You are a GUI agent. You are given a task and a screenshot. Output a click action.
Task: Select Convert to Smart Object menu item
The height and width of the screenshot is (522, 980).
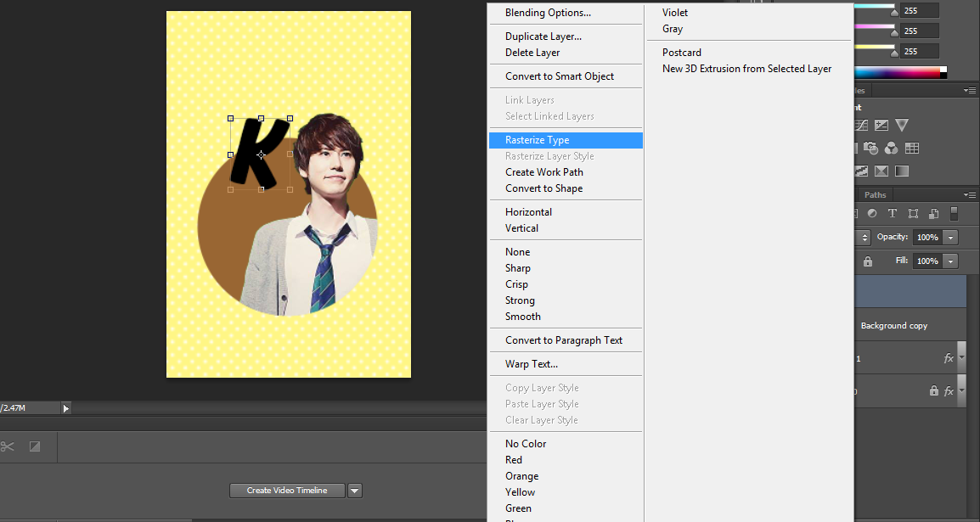pyautogui.click(x=559, y=76)
